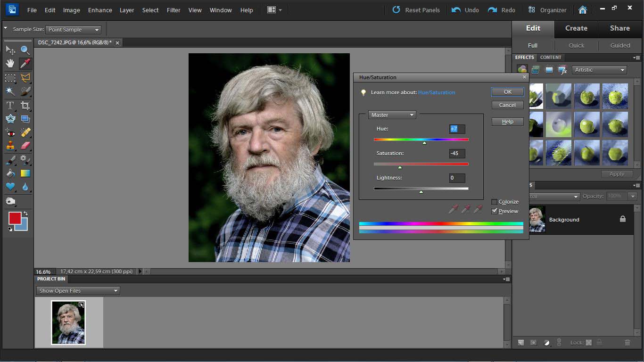
Task: Enable the Colorize checkbox
Action: 494,202
